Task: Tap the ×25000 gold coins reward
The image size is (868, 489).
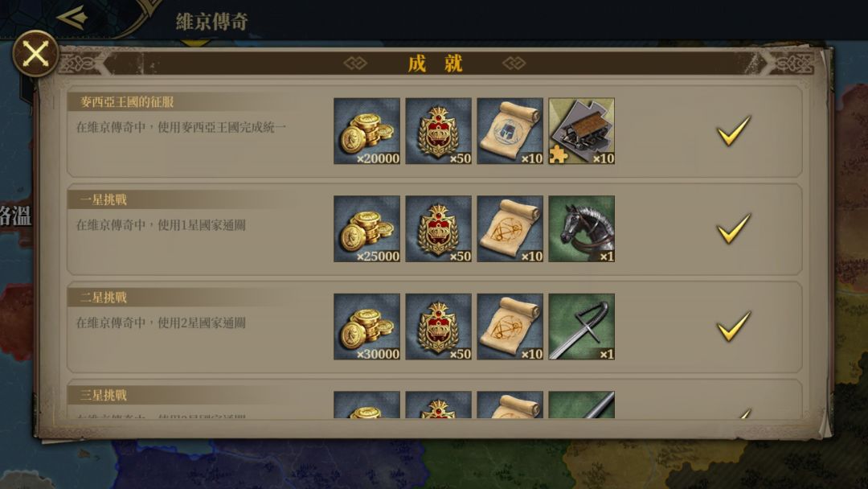Action: (x=366, y=228)
